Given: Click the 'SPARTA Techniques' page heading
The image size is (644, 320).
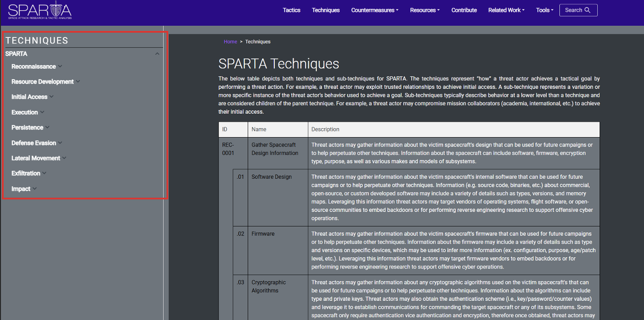Looking at the screenshot, I should (x=279, y=64).
